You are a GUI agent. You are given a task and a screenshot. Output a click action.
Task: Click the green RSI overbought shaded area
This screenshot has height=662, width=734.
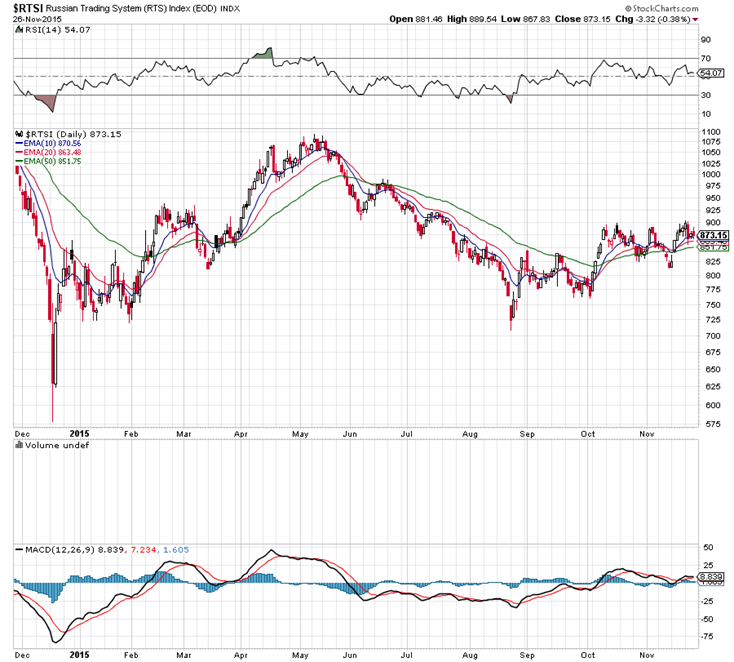click(x=263, y=54)
